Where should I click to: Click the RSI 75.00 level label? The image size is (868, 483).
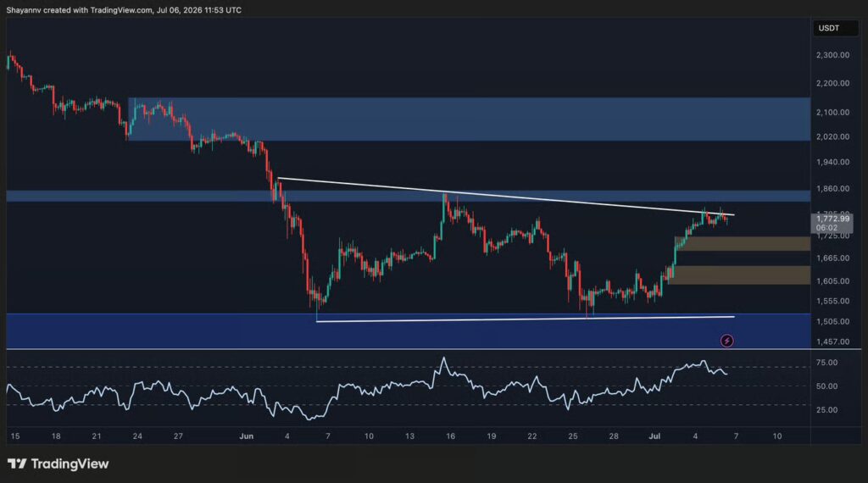(x=826, y=363)
